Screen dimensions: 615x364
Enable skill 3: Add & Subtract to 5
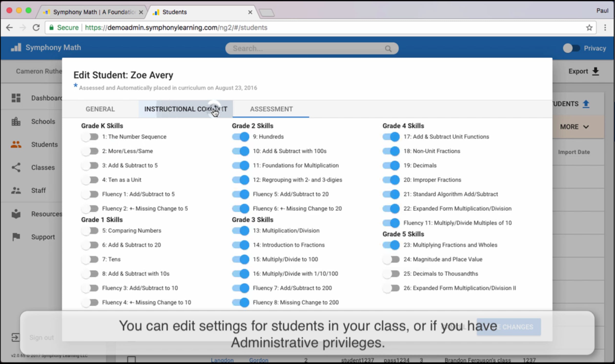[x=90, y=165]
